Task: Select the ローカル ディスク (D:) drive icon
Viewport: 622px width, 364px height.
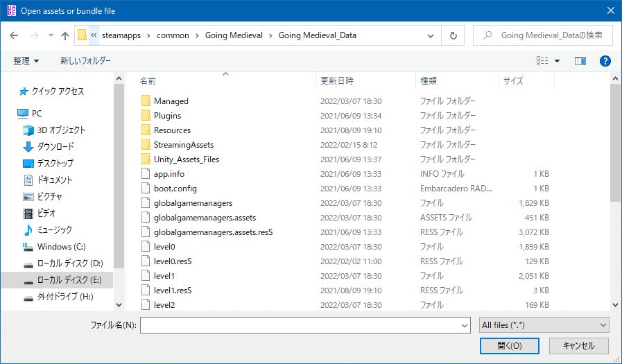Action: (28, 264)
